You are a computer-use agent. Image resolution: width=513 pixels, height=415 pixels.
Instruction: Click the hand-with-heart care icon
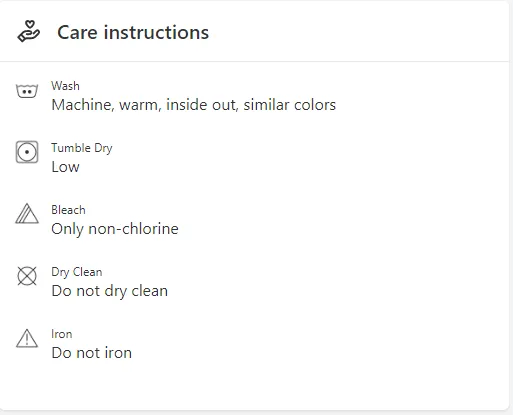(x=28, y=31)
